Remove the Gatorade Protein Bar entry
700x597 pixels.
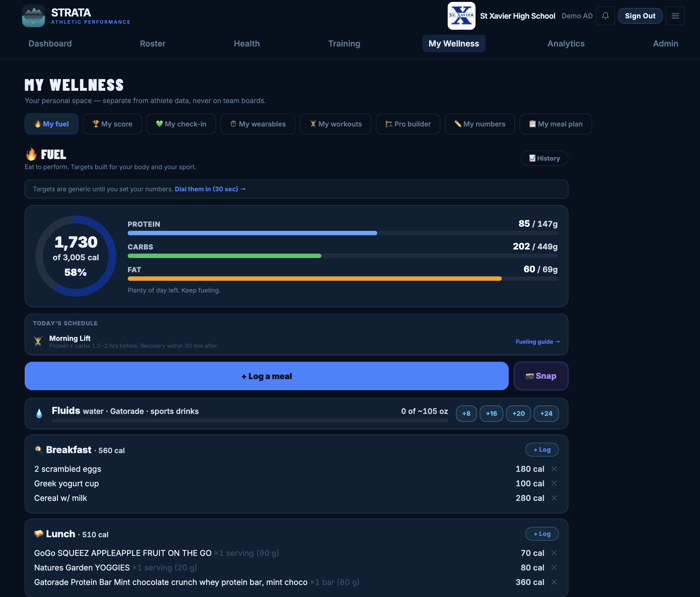click(554, 582)
